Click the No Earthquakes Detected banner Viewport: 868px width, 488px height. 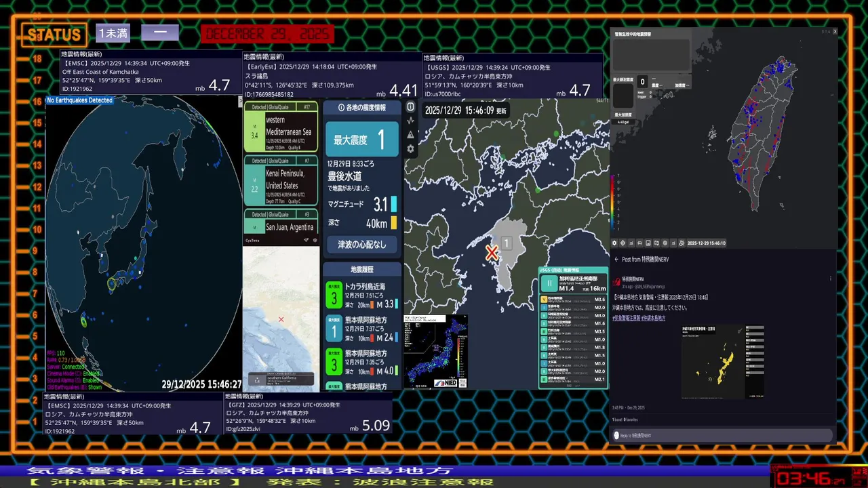[x=80, y=100]
